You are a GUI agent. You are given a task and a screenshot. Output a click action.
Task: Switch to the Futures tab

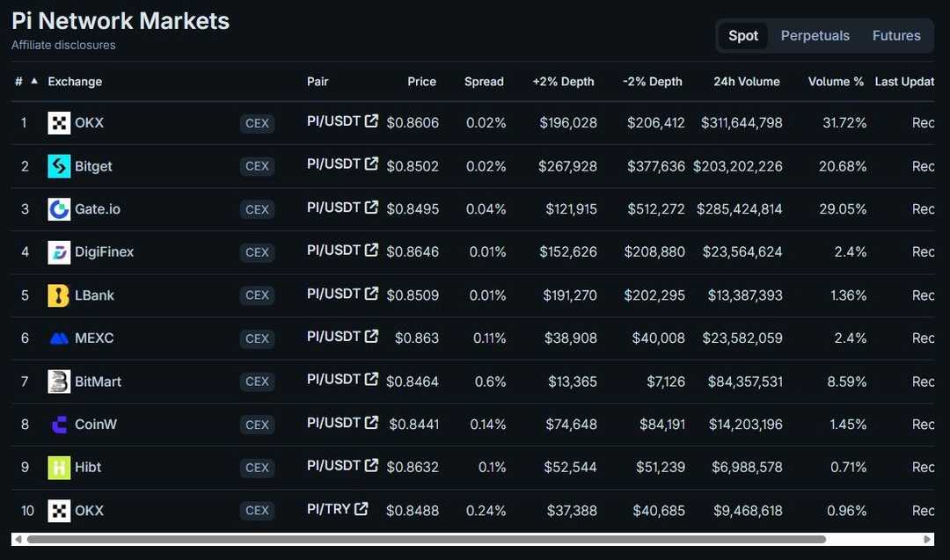[x=895, y=35]
